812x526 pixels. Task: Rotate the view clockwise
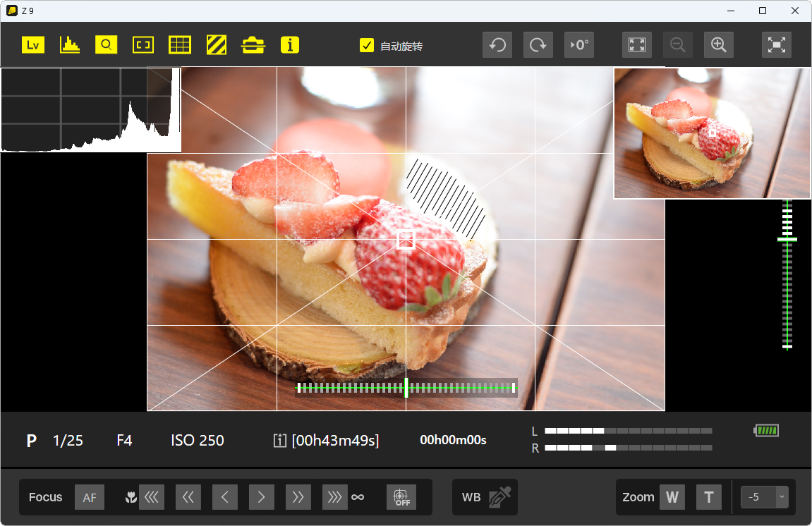coord(538,45)
